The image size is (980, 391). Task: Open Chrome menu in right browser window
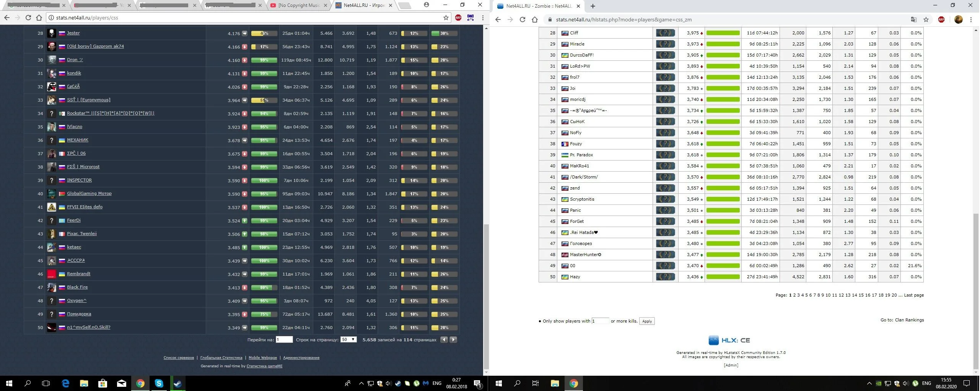[971, 19]
